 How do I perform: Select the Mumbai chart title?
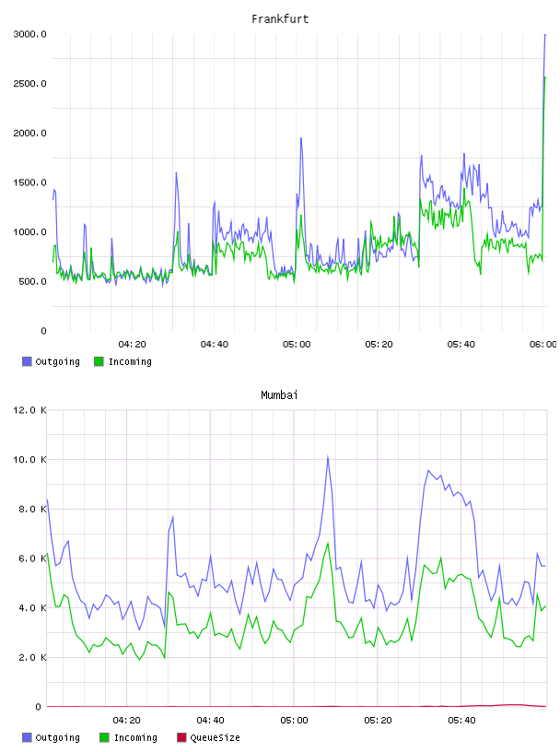tap(279, 395)
